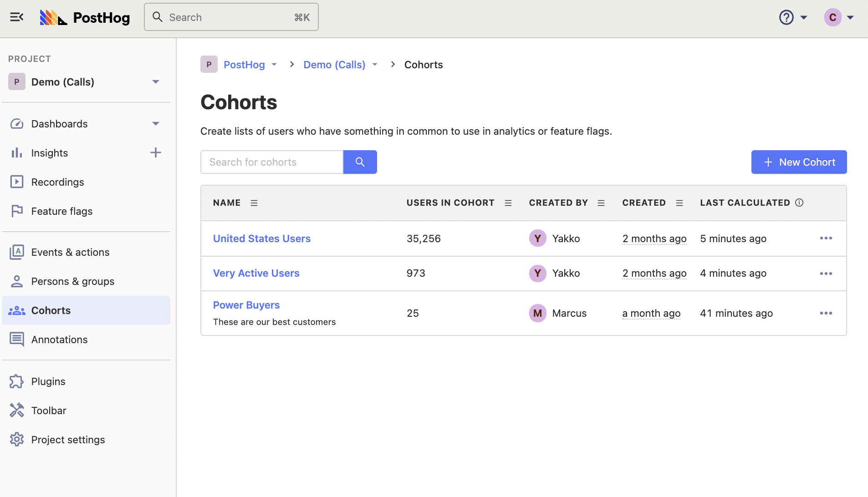This screenshot has height=497, width=868.
Task: Open sort menu for Users in Cohort column
Action: [508, 203]
